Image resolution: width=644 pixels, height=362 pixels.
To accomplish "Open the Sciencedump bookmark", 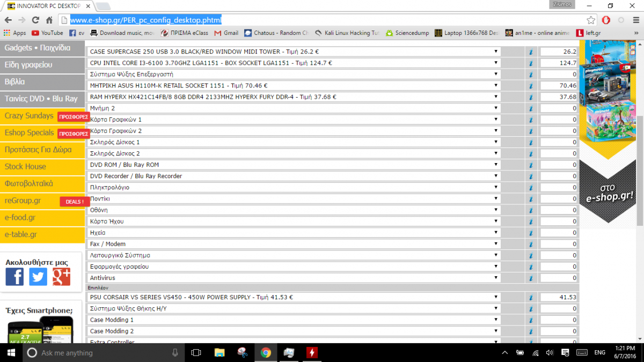I will 407,33.
